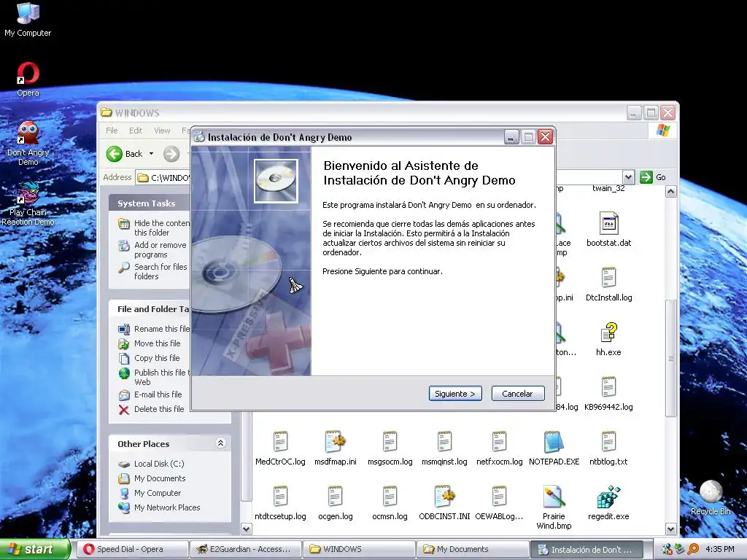Click Hide the contents of this folder
The width and height of the screenshot is (747, 560).
pyautogui.click(x=154, y=227)
